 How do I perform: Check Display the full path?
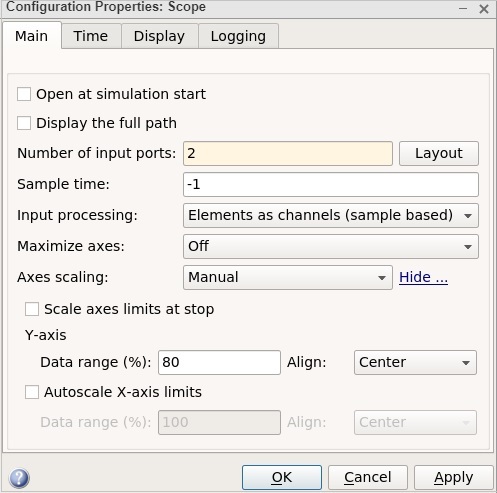pos(24,123)
